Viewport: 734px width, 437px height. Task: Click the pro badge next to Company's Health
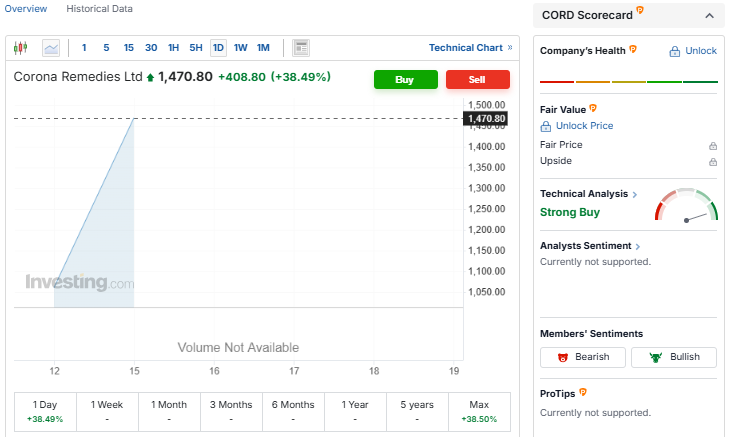[633, 49]
